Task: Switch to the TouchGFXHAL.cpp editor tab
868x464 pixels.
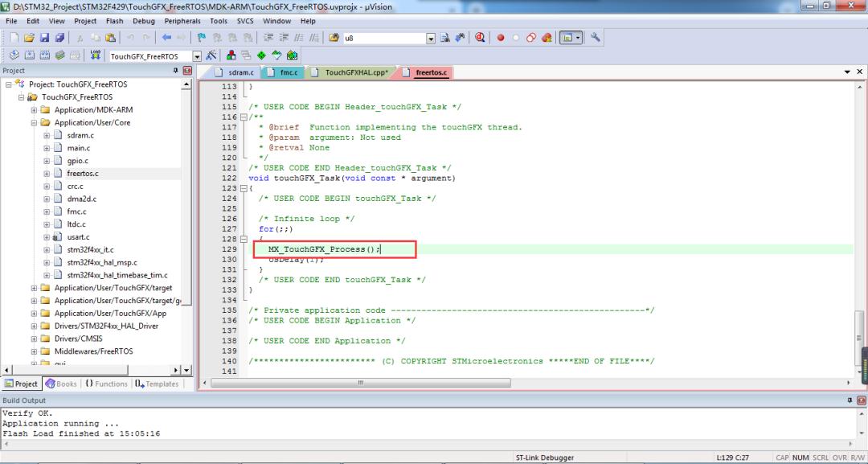Action: 352,72
